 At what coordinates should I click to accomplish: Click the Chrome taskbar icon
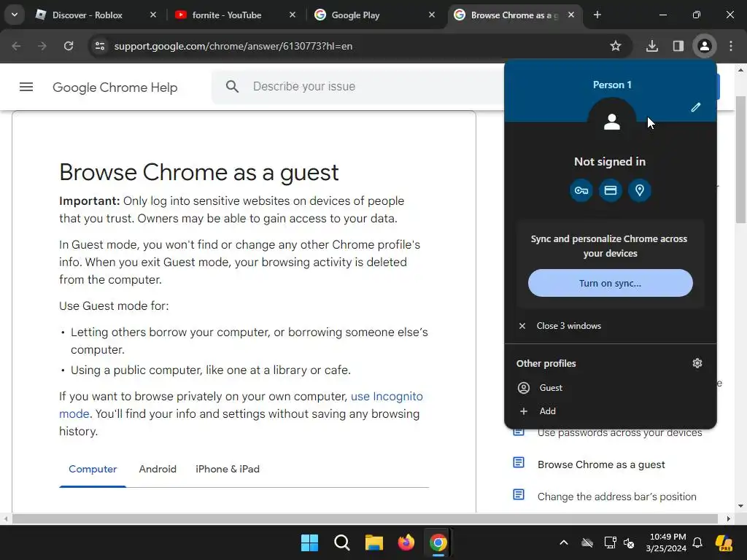coord(438,542)
